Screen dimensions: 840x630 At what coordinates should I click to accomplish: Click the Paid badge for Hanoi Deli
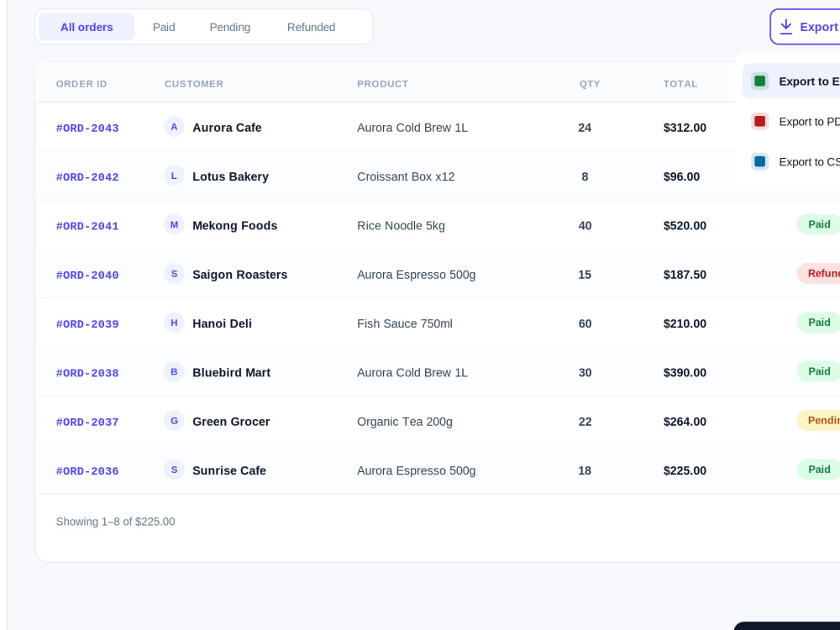818,323
